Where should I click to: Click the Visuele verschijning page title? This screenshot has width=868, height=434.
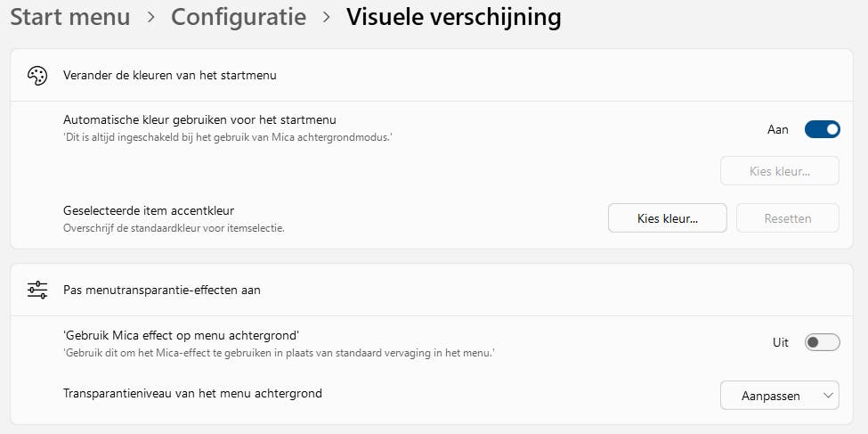point(453,17)
